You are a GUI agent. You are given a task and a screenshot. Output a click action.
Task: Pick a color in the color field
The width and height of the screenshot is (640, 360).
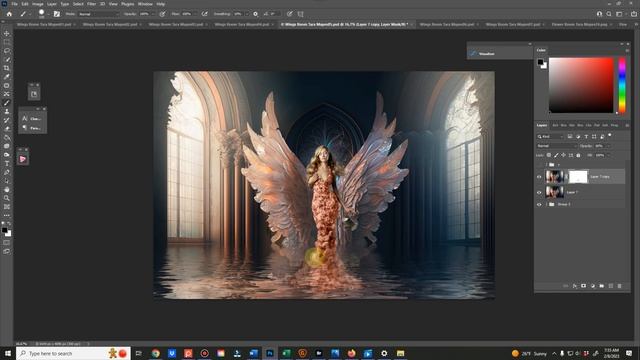click(x=581, y=85)
